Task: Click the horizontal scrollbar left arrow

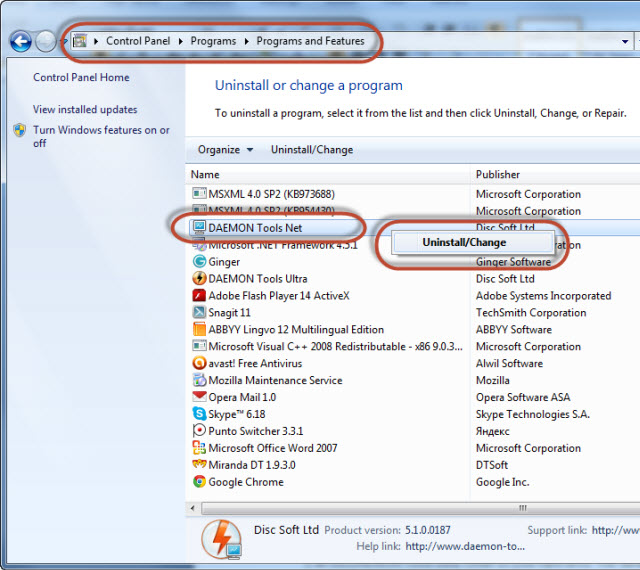Action: pos(193,508)
